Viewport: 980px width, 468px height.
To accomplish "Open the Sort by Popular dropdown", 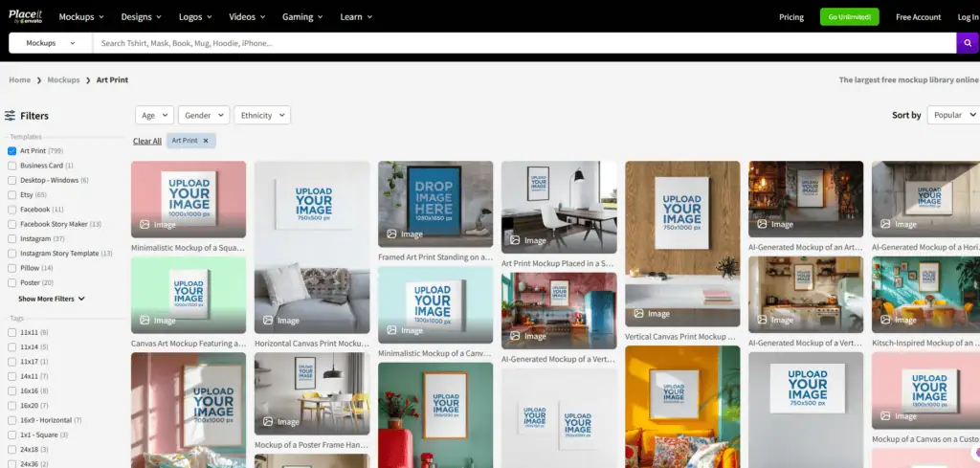I will tap(953, 115).
